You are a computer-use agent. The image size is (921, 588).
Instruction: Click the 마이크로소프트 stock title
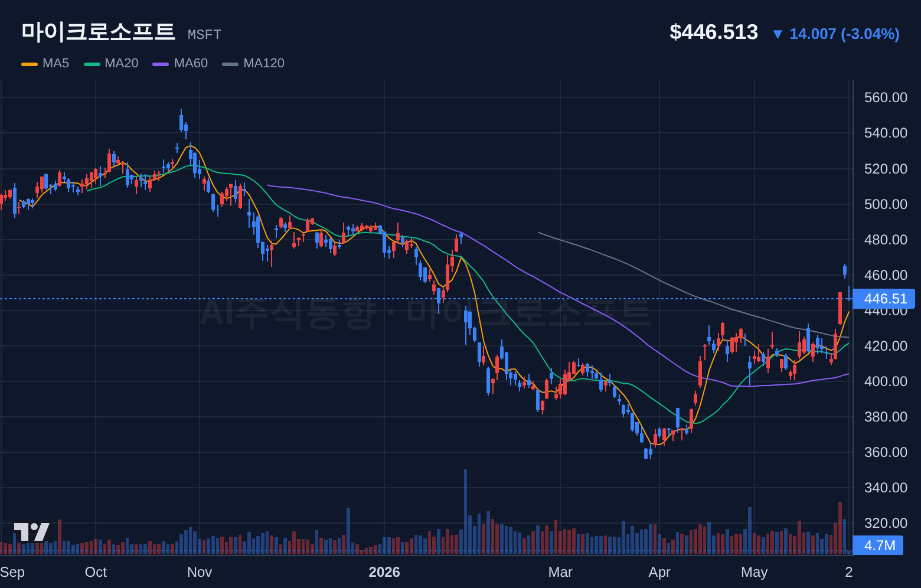(98, 31)
